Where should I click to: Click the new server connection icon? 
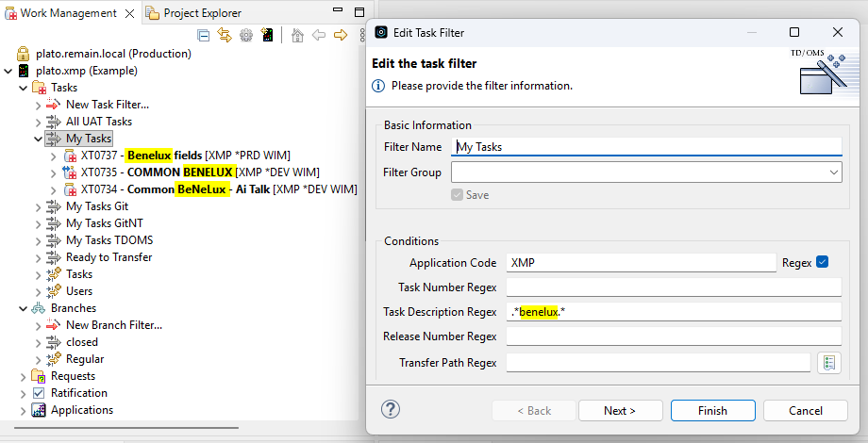[268, 35]
